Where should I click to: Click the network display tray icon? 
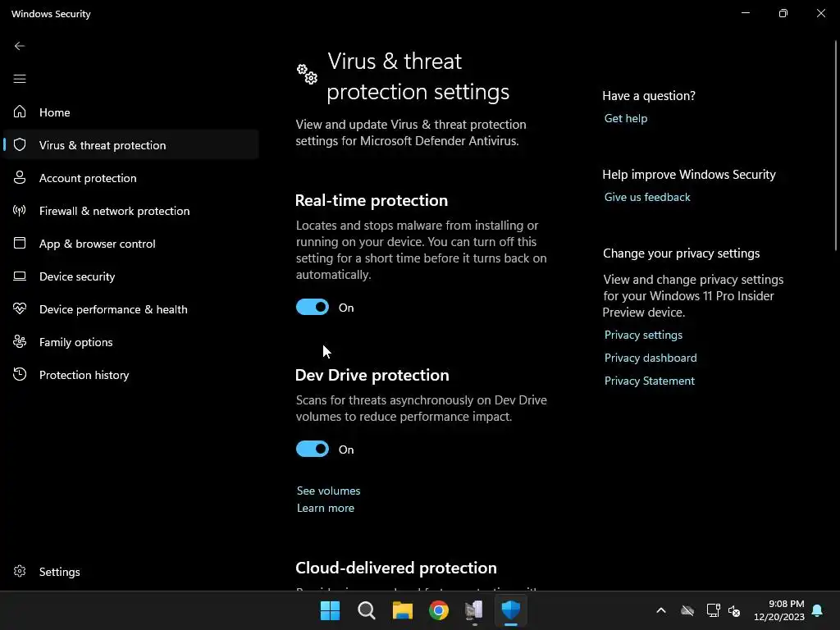713,610
